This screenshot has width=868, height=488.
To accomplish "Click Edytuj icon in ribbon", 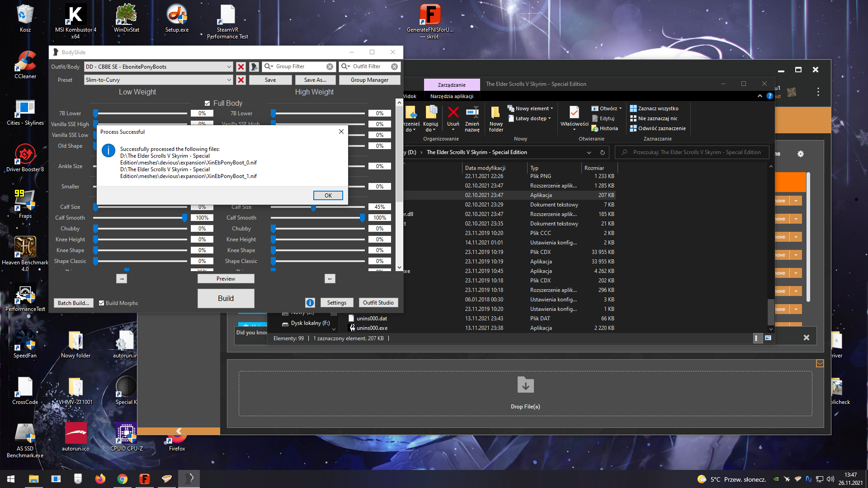I will tap(595, 118).
